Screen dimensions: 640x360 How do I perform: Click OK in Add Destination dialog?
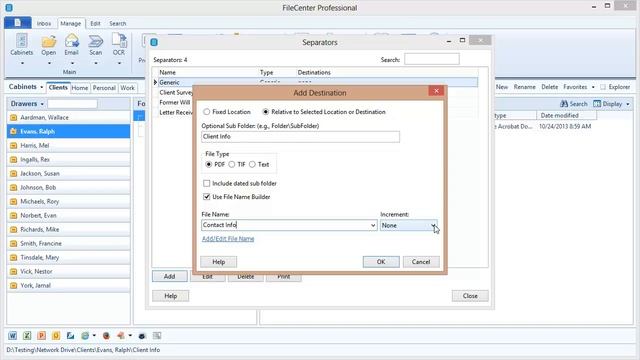[381, 262]
